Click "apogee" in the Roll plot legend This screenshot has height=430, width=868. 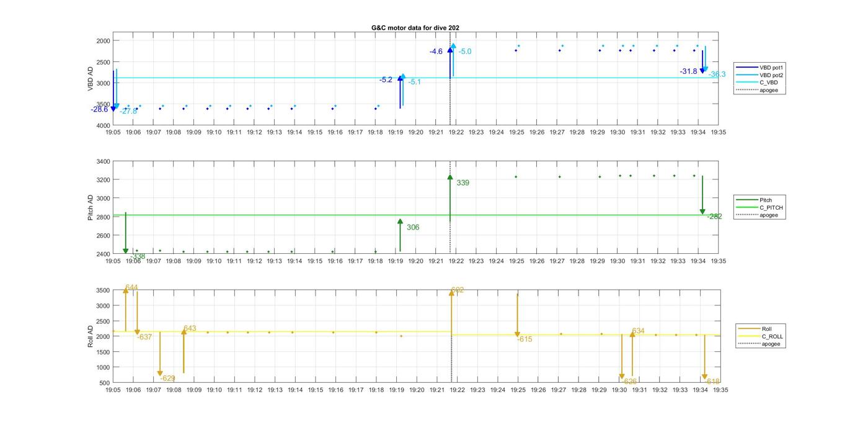coord(760,344)
